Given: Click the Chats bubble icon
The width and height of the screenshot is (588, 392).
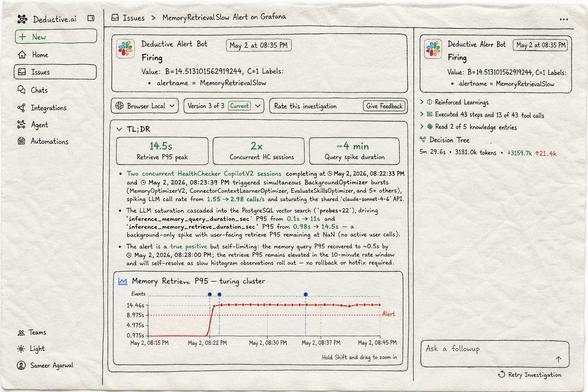Looking at the screenshot, I should (x=21, y=90).
